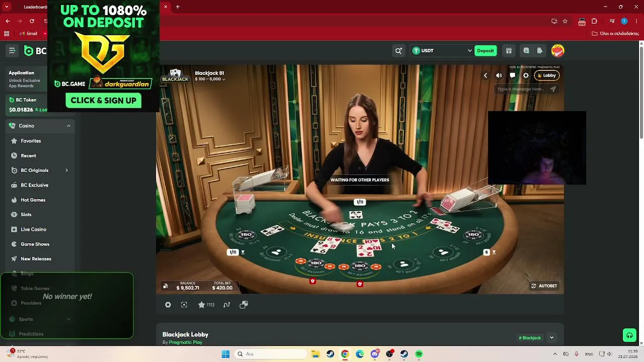
Task: Show hidden system tray icons
Action: [555, 354]
